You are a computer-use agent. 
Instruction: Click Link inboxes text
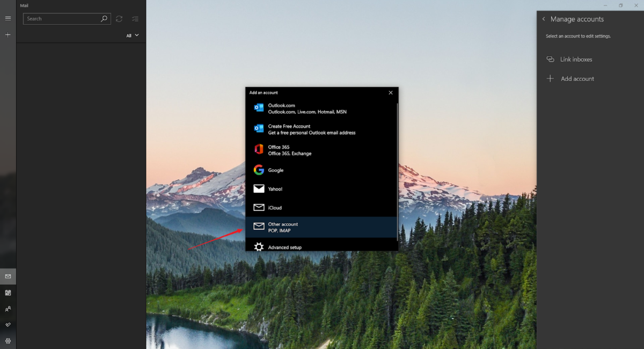tap(576, 59)
